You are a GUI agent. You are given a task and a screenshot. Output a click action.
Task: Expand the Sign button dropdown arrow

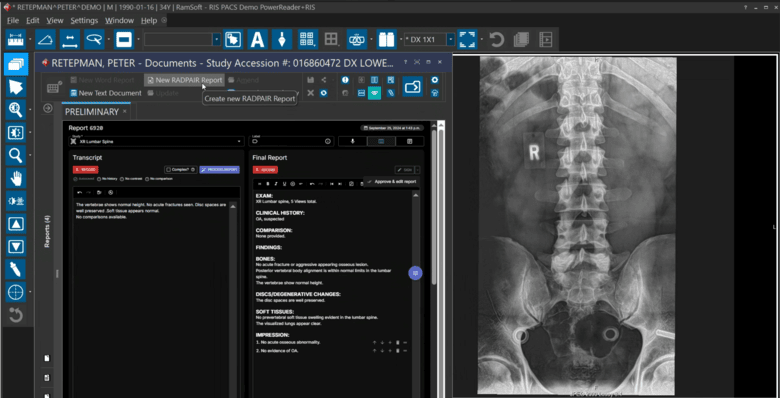(x=417, y=170)
